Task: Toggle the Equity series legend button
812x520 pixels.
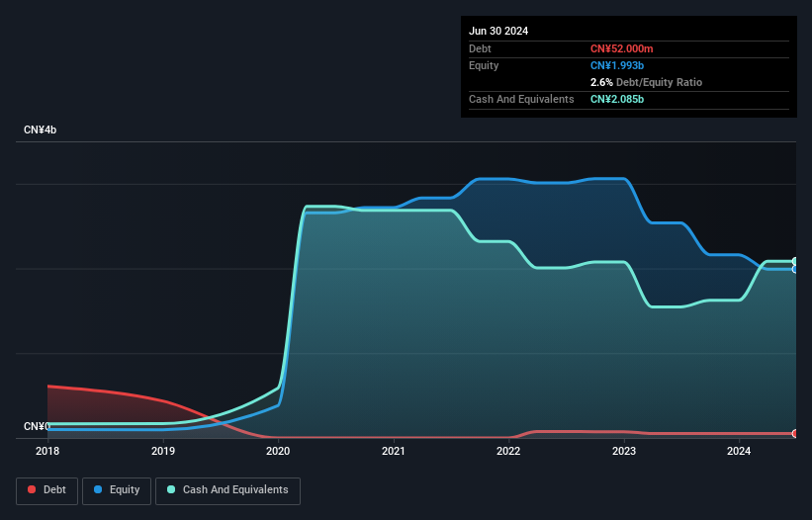Action: (x=117, y=490)
